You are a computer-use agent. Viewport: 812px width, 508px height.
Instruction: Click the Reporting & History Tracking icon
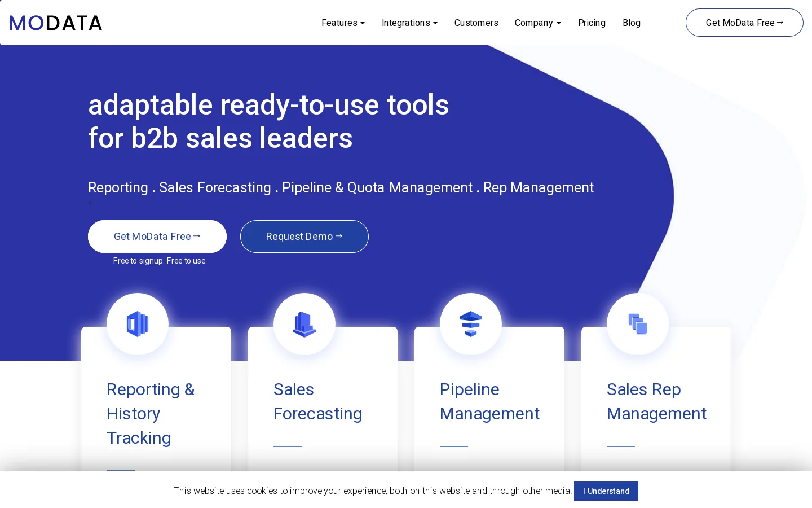point(138,324)
